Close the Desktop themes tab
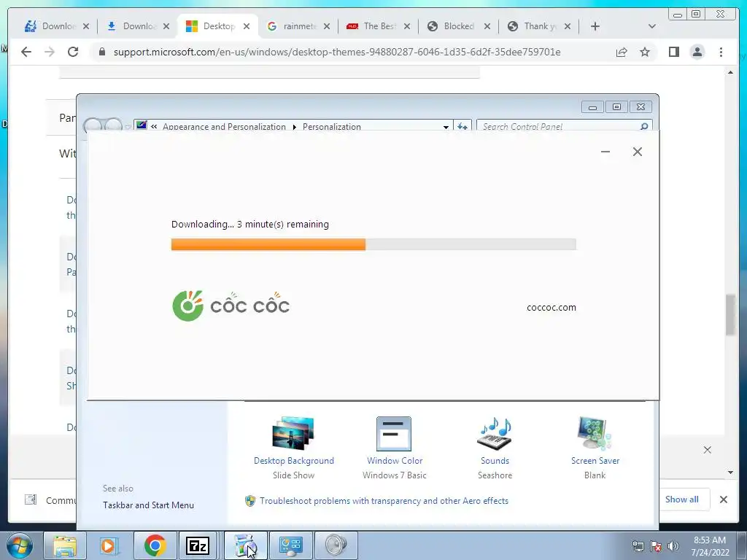 pyautogui.click(x=247, y=26)
